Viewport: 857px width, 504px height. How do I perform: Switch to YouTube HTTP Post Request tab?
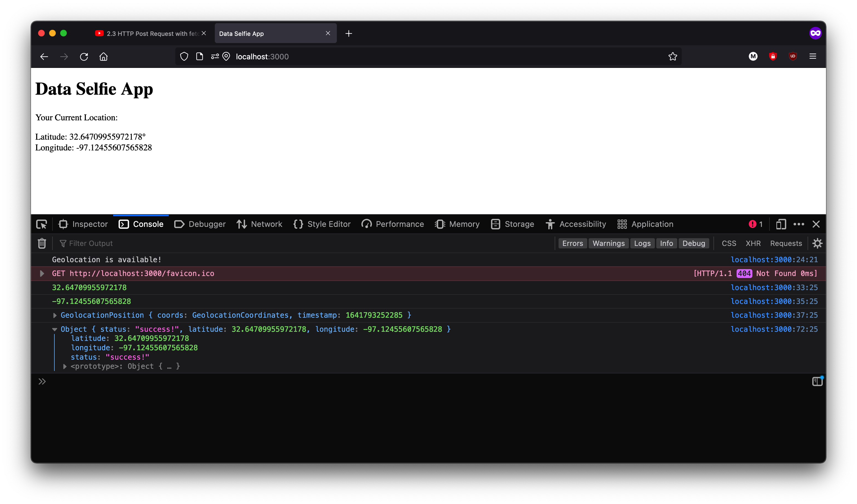click(150, 33)
